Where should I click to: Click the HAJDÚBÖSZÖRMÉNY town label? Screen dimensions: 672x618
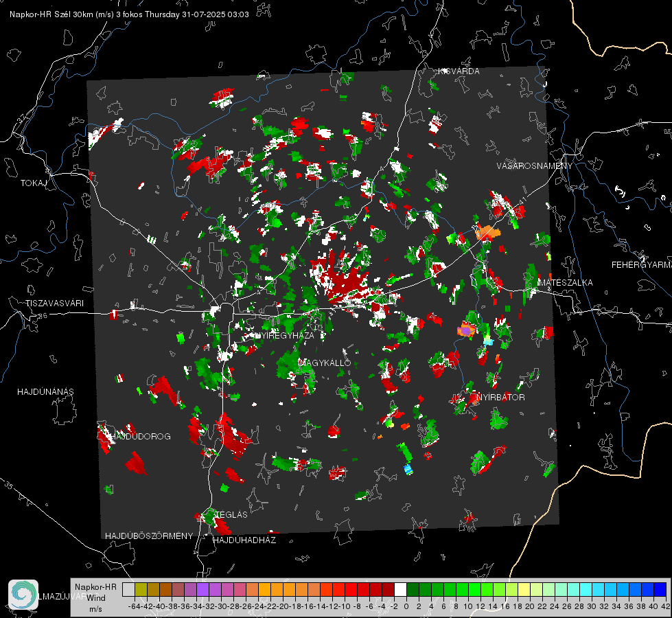[x=149, y=536]
